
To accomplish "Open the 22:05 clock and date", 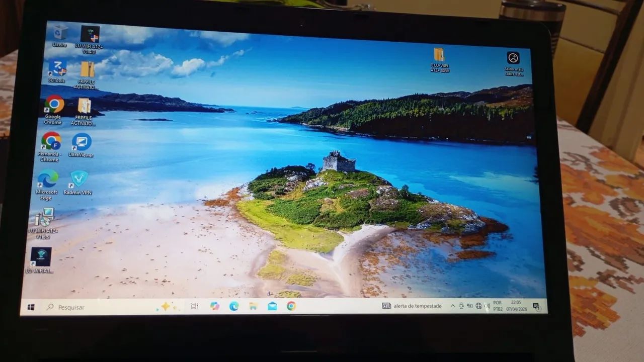I will tap(516, 306).
